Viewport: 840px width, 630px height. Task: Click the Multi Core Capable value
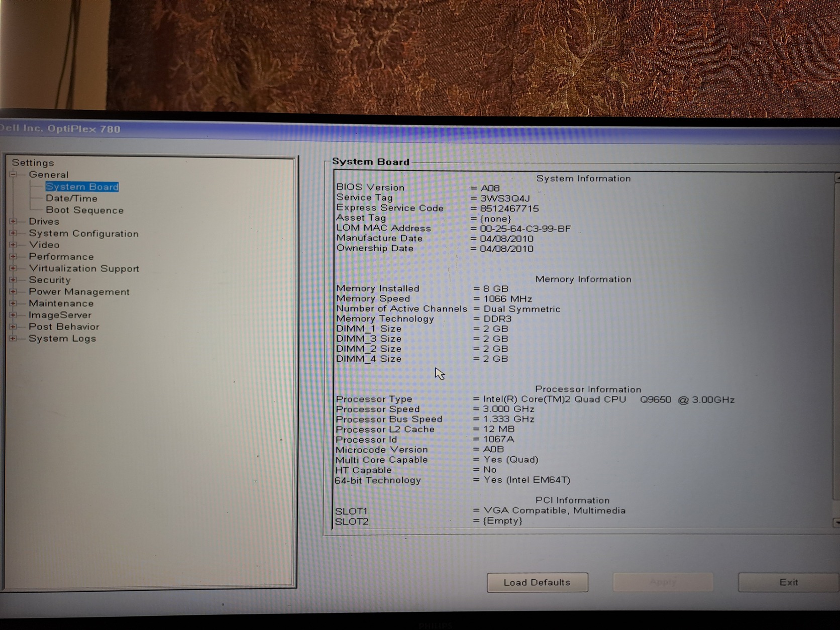510,460
